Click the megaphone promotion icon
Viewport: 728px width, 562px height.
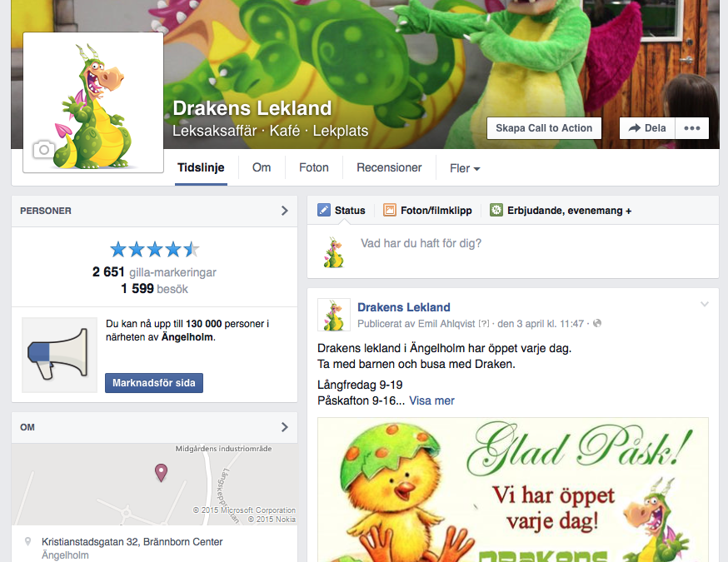pos(59,355)
